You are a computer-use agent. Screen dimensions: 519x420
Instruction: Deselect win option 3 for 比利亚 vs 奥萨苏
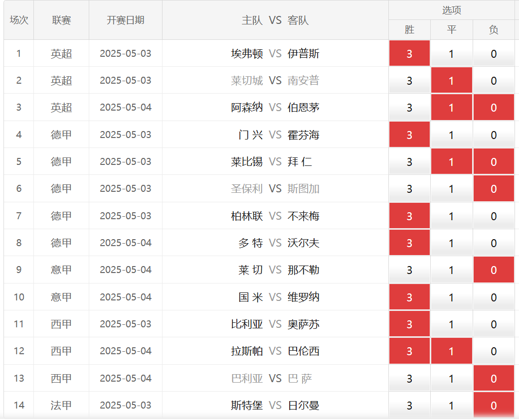click(409, 324)
